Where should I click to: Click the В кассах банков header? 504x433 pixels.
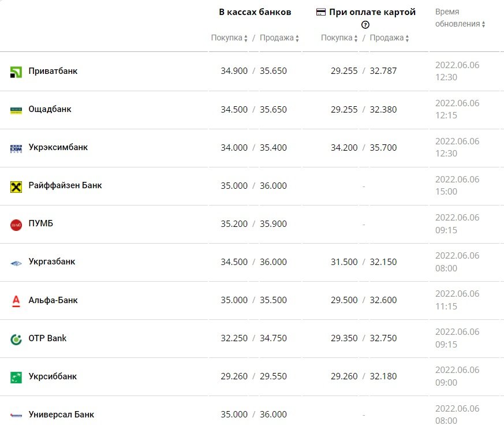click(255, 12)
